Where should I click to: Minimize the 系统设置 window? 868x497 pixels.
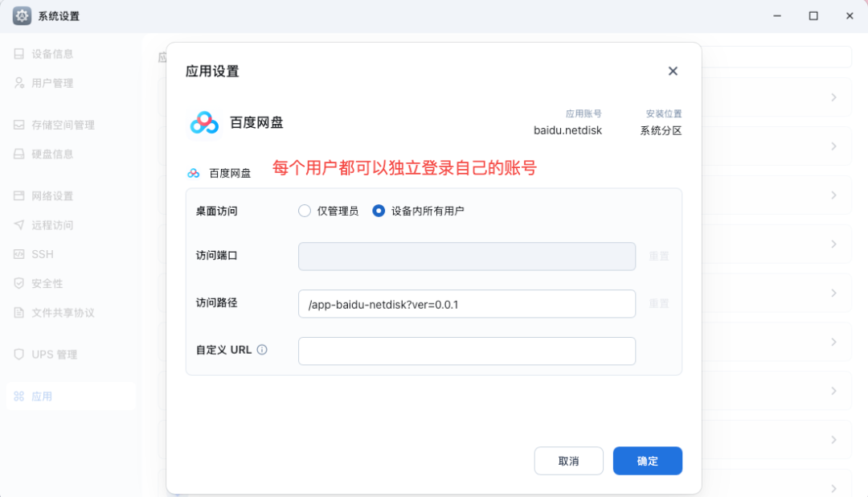(777, 16)
